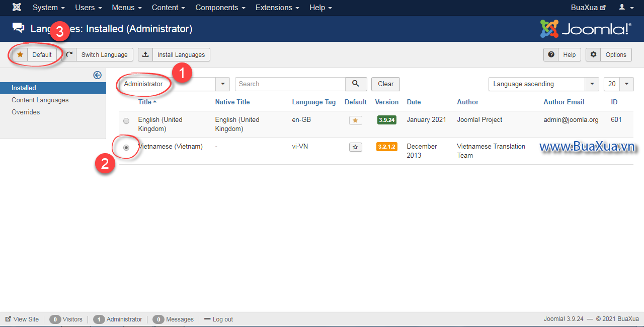Select the English (United Kingdom) radio button

click(x=126, y=121)
